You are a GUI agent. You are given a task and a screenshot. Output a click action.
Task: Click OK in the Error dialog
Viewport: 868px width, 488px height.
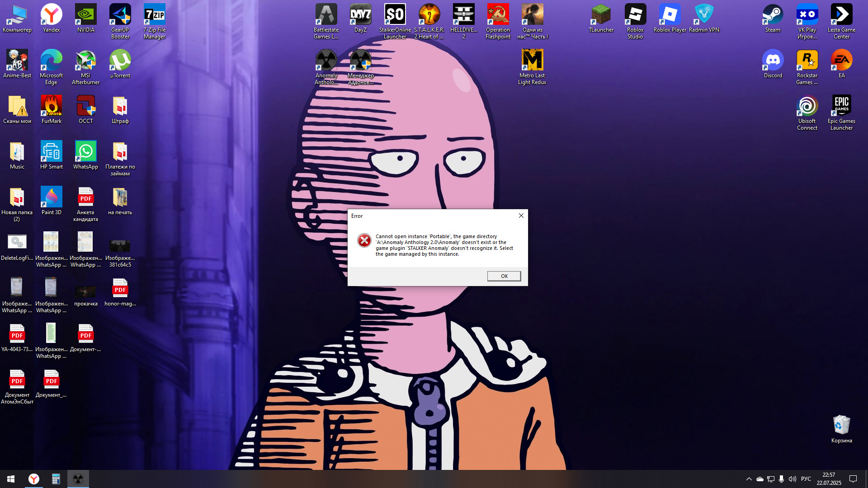tap(504, 276)
